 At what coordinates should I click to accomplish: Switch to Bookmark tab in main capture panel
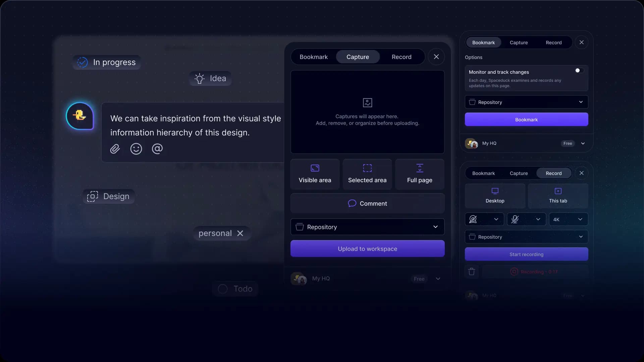point(314,57)
